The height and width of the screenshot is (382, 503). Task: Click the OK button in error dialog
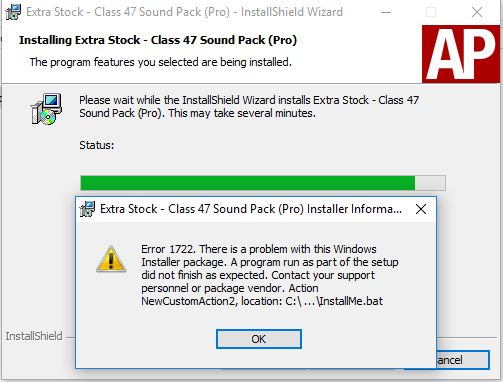[x=259, y=339]
